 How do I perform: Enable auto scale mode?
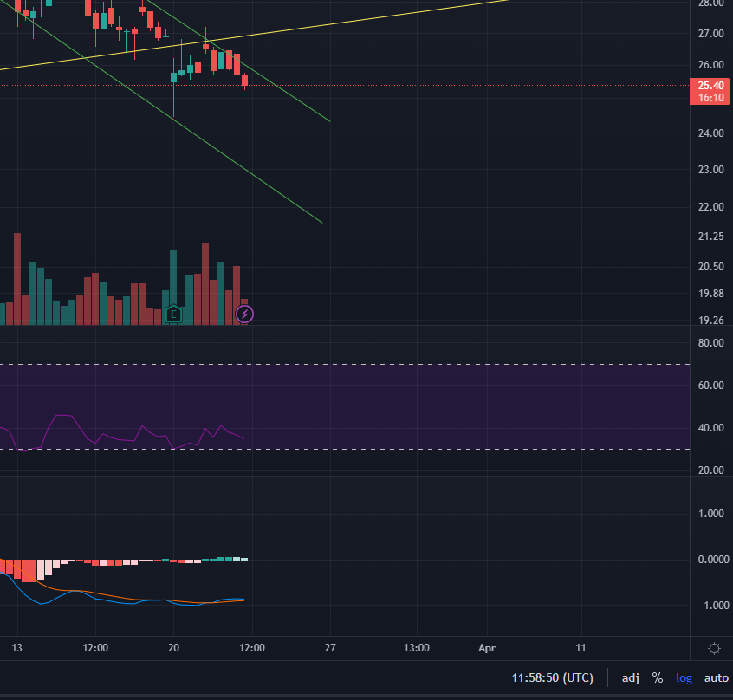716,677
